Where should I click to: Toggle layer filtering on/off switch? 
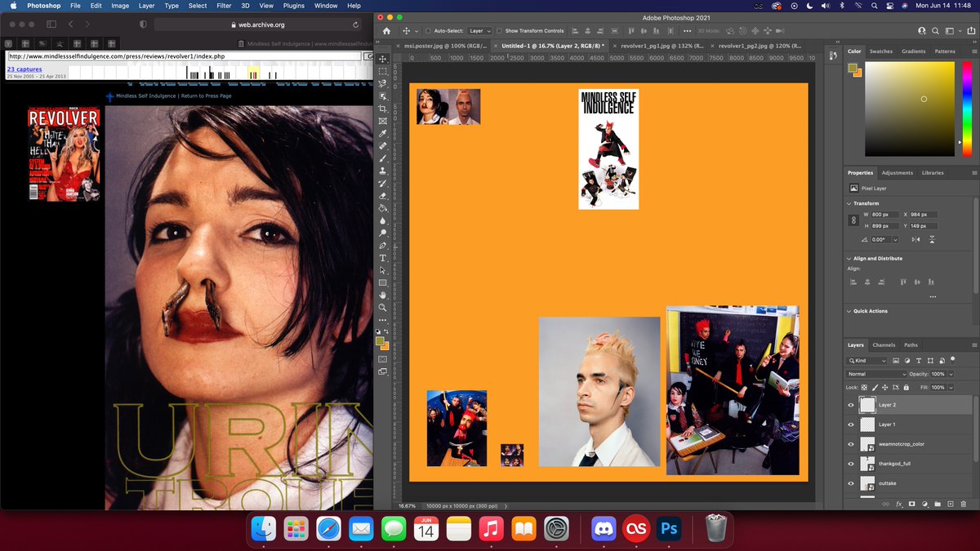(952, 359)
